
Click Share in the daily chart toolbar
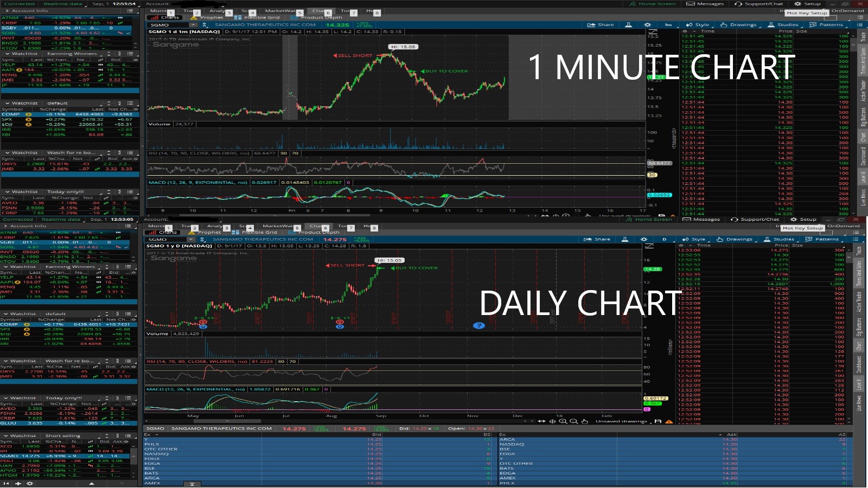pyautogui.click(x=597, y=239)
